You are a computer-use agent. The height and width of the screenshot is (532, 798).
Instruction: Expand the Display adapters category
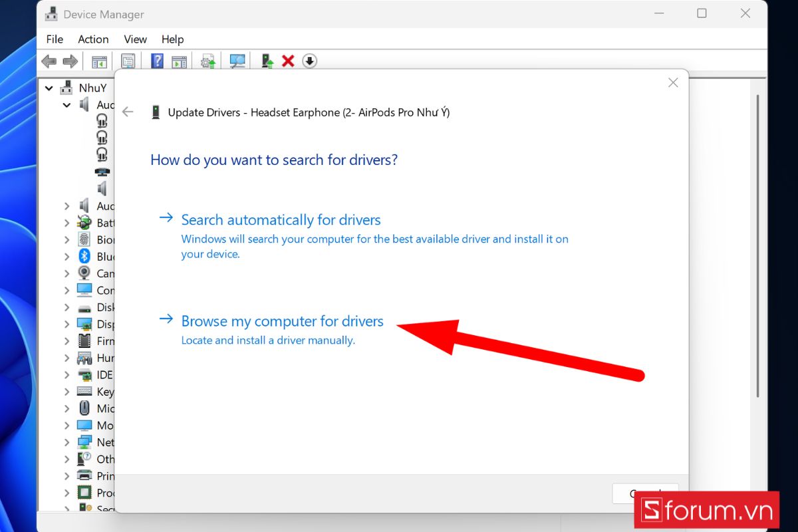click(x=66, y=324)
